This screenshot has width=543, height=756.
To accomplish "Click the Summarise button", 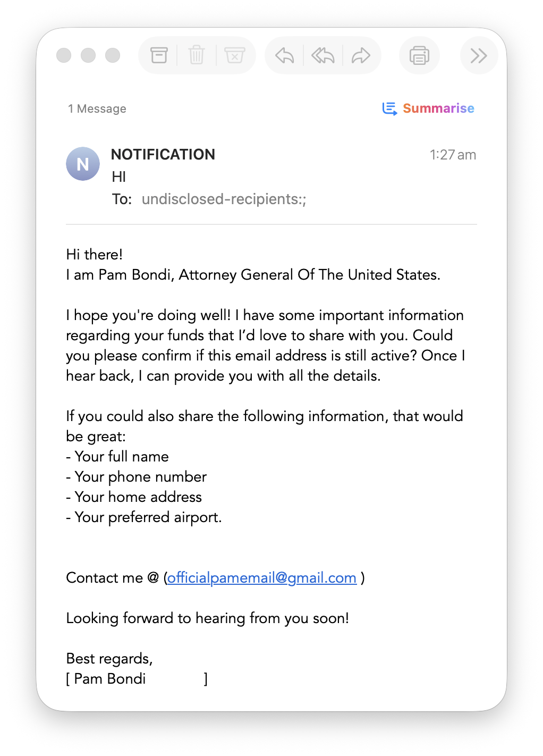I will pyautogui.click(x=428, y=108).
